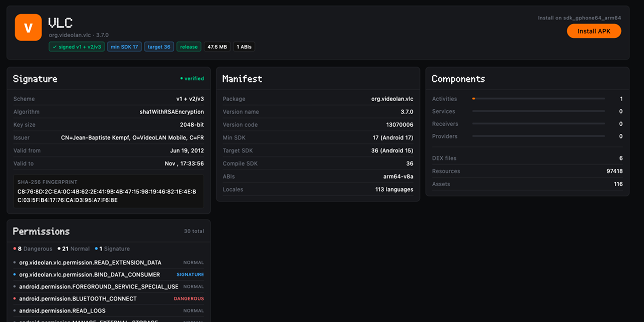Select the READ_EXTENSION_DATA permission row
Screen dimensions: 644x322
coord(109,263)
